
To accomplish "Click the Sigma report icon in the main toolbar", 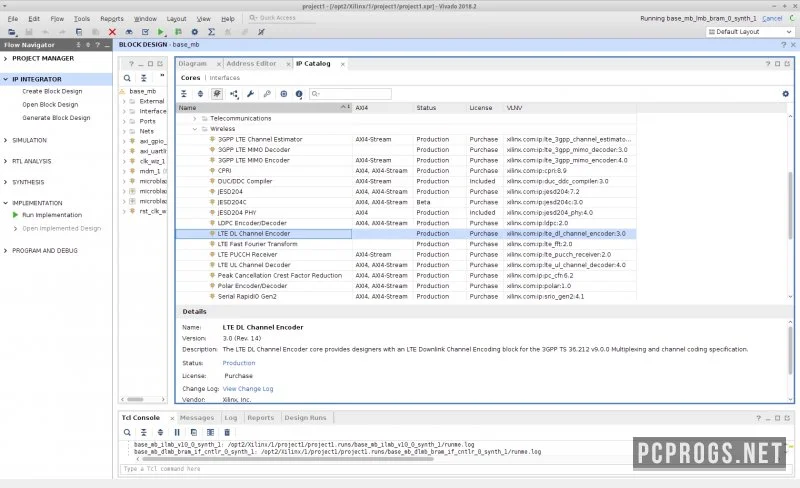I will (x=211, y=32).
